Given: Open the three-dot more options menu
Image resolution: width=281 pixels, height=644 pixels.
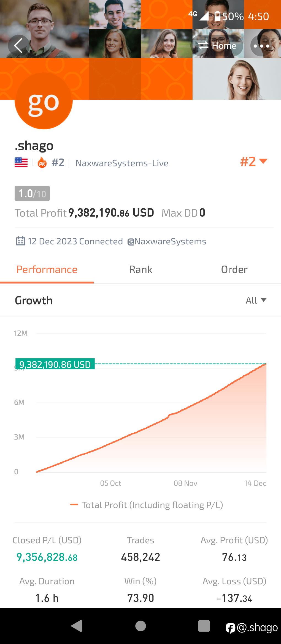Looking at the screenshot, I should click(261, 46).
